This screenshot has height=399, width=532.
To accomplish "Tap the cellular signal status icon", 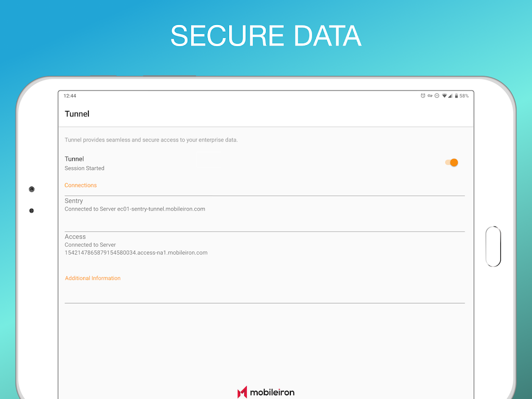I will click(450, 96).
